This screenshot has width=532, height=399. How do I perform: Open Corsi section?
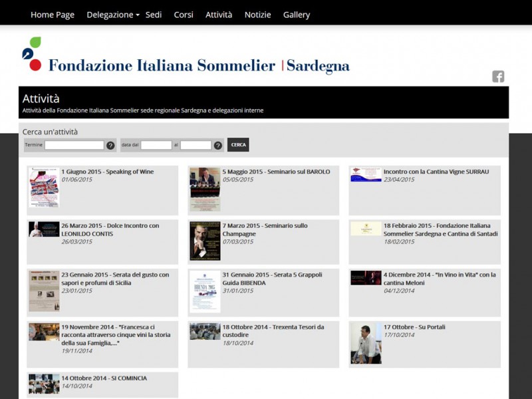coord(184,15)
